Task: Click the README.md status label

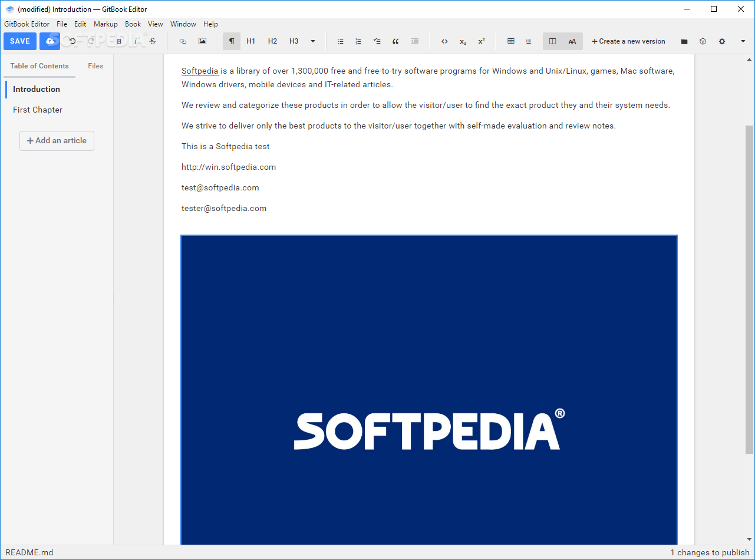Action: pyautogui.click(x=29, y=552)
